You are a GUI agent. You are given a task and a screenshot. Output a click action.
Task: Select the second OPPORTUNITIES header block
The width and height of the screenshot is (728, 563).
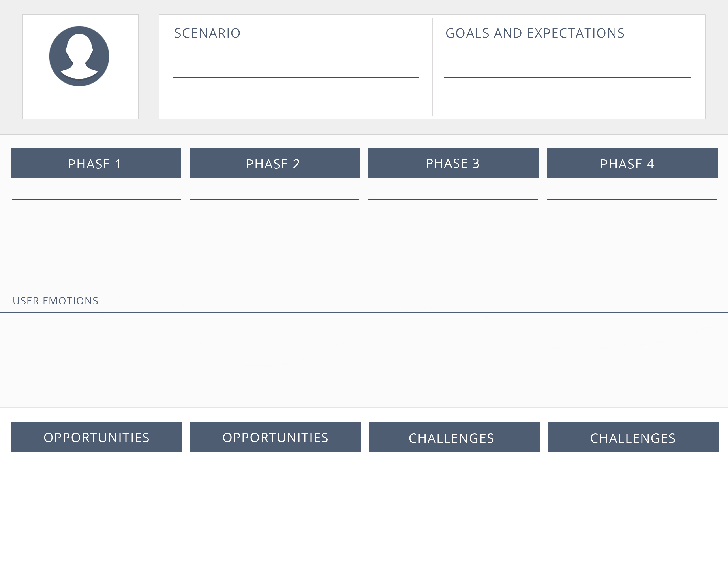point(275,437)
